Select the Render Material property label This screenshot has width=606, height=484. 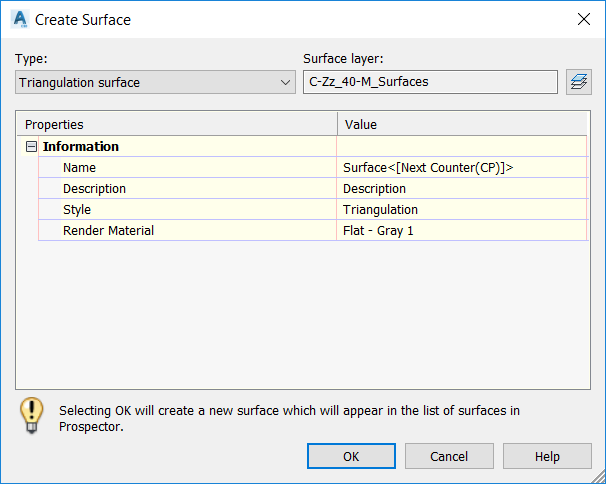click(108, 231)
